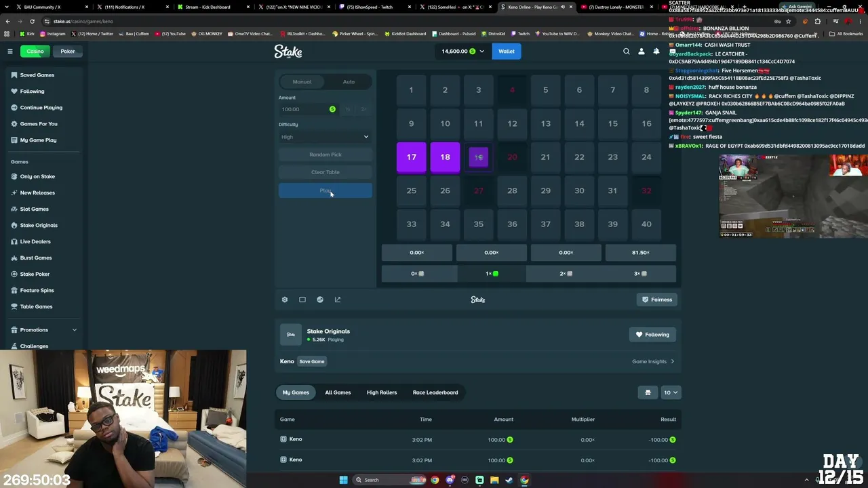
Task: Open the site search magnifier
Action: click(627, 52)
